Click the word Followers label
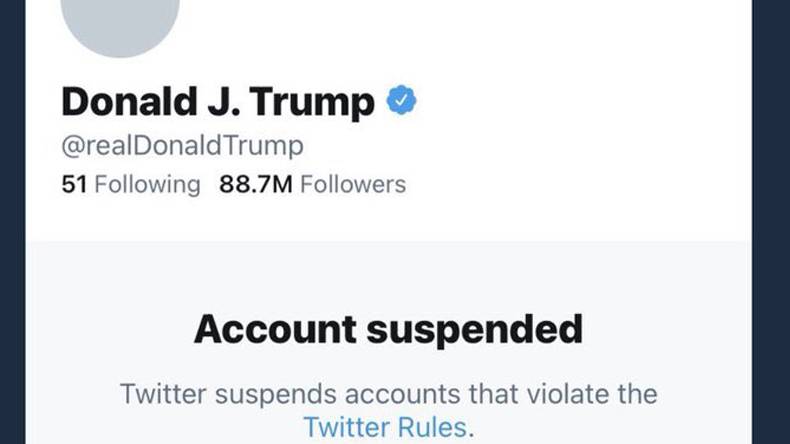Image resolution: width=790 pixels, height=444 pixels. 353,184
